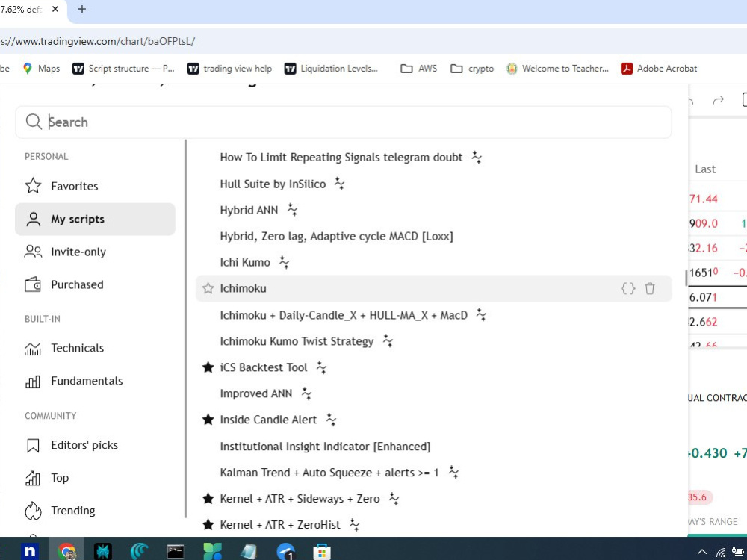Open the Favorites section
Image resolution: width=747 pixels, height=560 pixels.
click(x=95, y=186)
